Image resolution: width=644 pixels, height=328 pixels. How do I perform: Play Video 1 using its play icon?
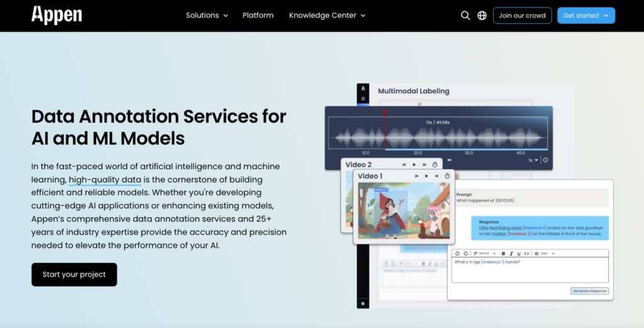click(x=427, y=176)
